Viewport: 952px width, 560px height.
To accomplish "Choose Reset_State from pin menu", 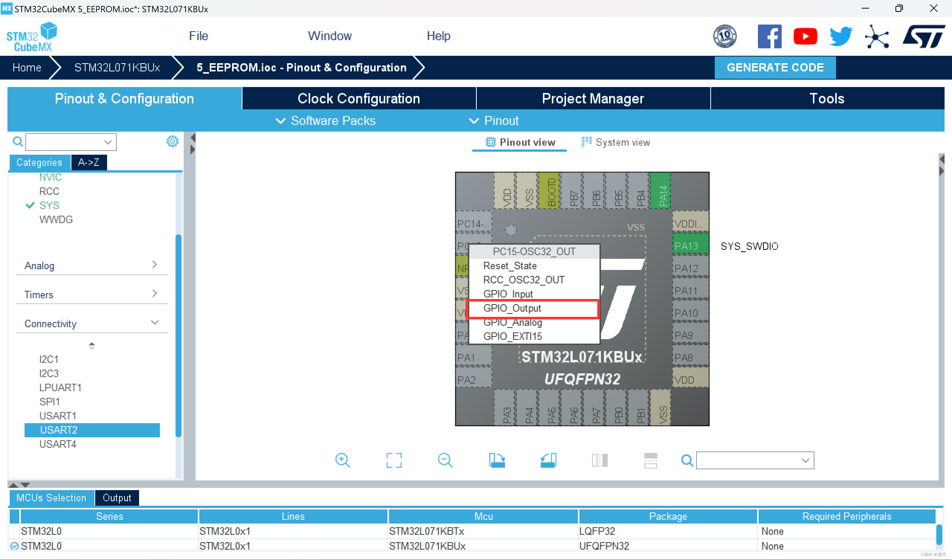I will coord(534,265).
